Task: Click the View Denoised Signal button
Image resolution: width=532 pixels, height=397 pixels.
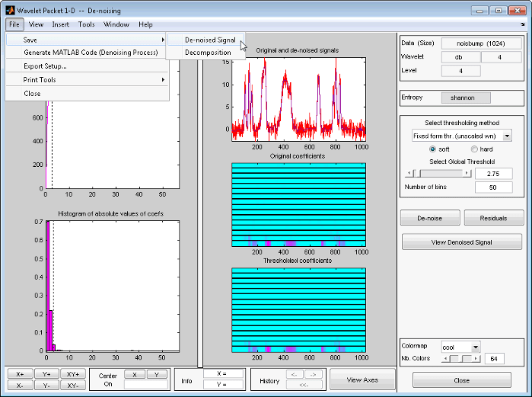Action: click(462, 242)
